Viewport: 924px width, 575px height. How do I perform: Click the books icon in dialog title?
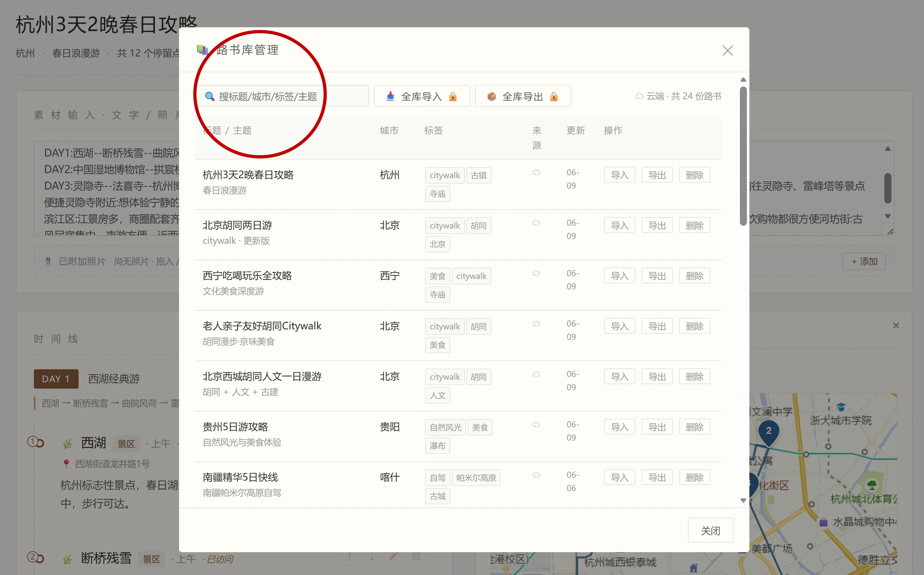tap(203, 50)
